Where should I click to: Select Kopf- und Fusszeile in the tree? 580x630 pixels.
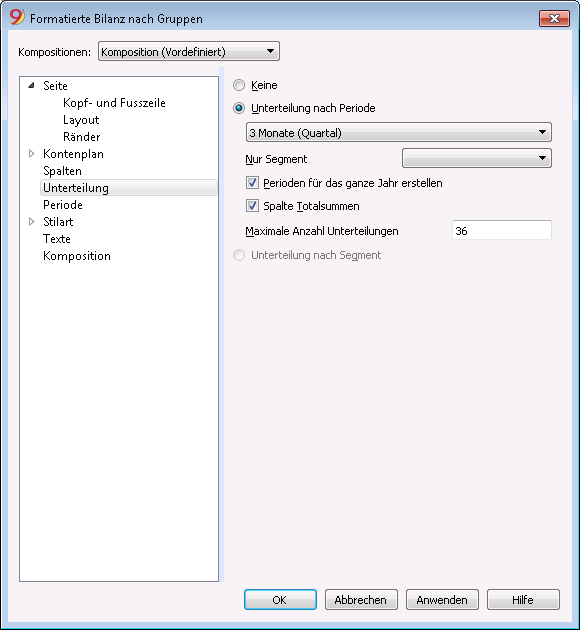114,103
